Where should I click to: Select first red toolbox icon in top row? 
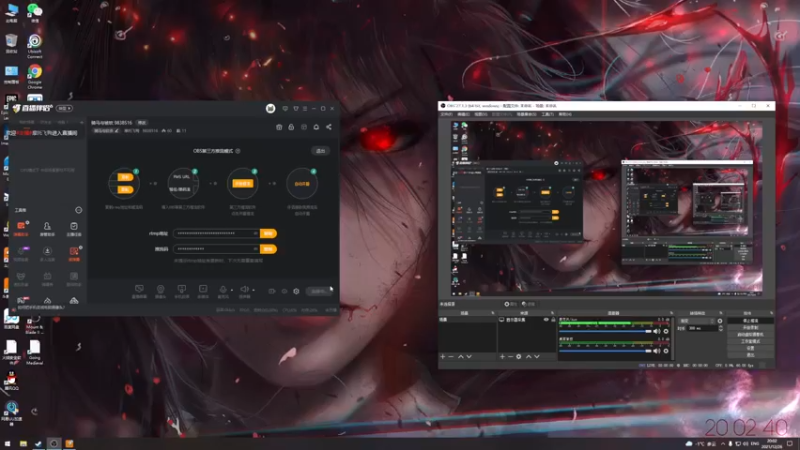[21, 226]
